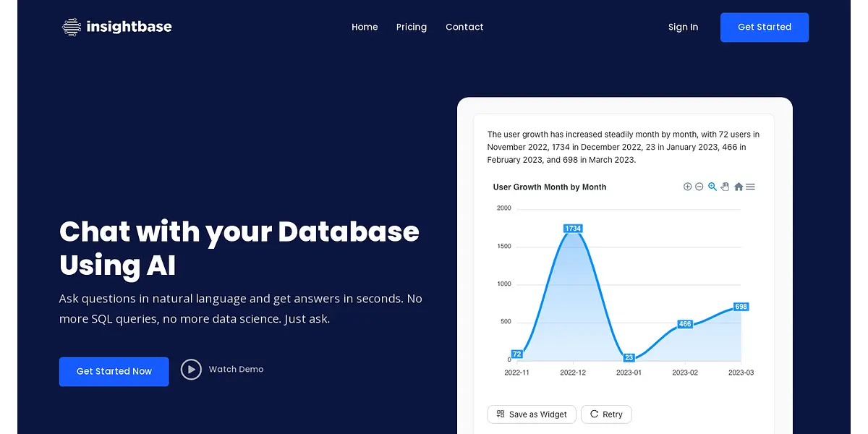The image size is (868, 434).
Task: Reset chart zoom with the home icon
Action: click(x=739, y=187)
